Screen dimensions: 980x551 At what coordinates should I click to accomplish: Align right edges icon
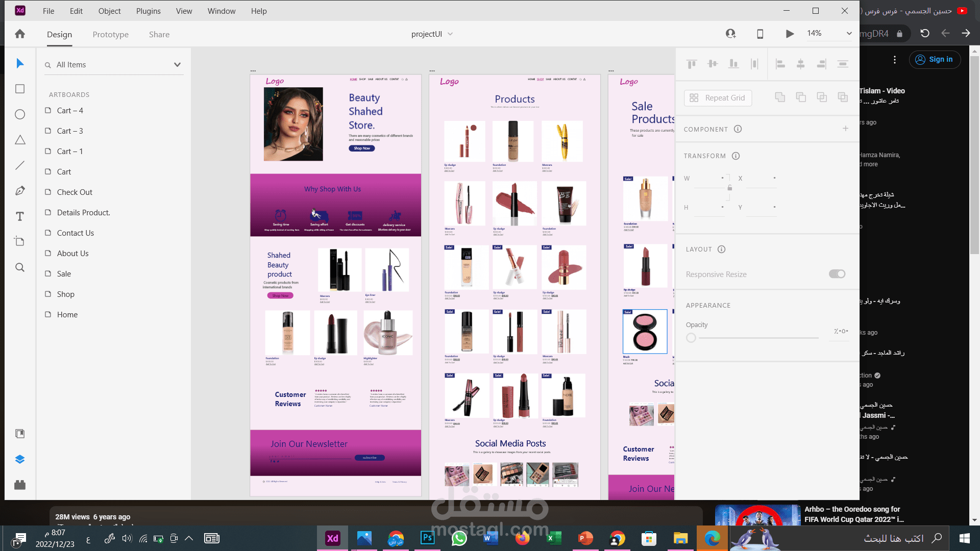pos(821,64)
